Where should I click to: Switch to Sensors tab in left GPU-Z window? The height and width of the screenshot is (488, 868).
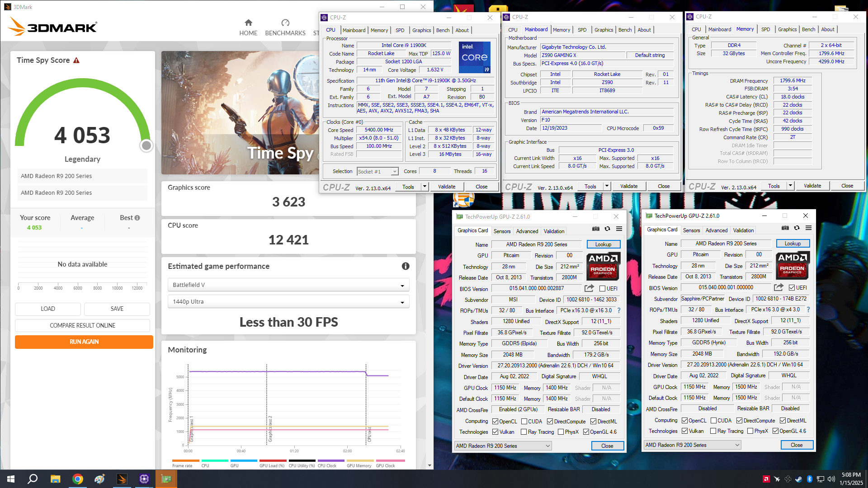pyautogui.click(x=502, y=231)
